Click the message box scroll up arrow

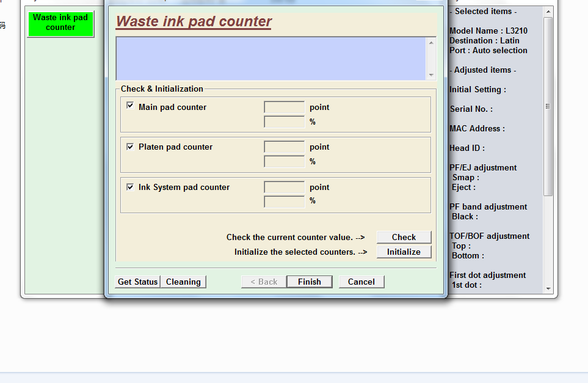(x=431, y=43)
